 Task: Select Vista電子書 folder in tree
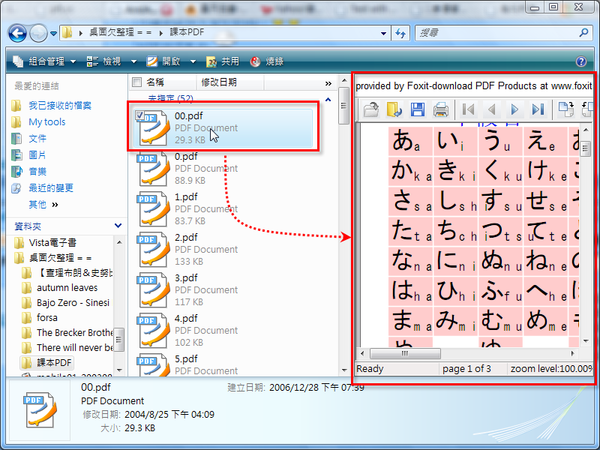pos(52,243)
